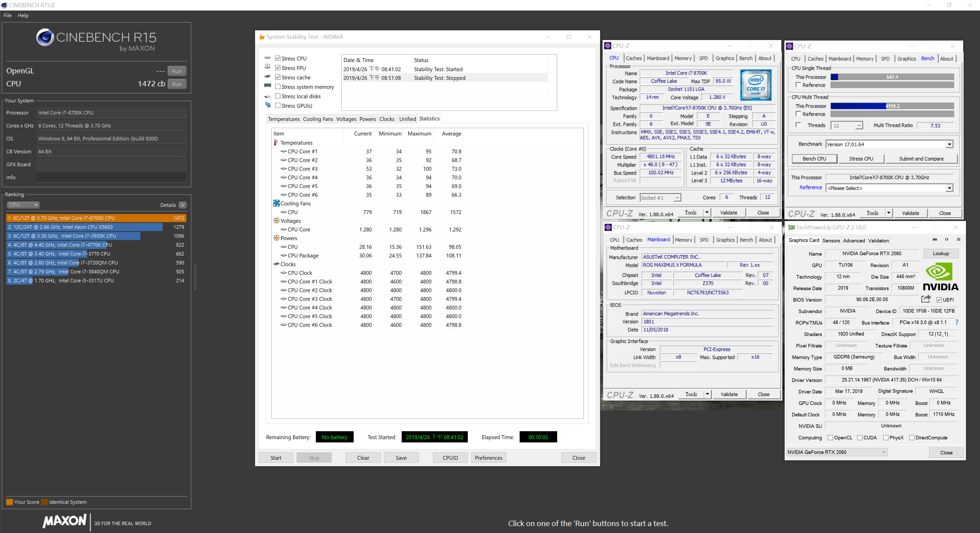Open the Help menu in Cinebench
Image resolution: width=980 pixels, height=533 pixels.
[23, 15]
